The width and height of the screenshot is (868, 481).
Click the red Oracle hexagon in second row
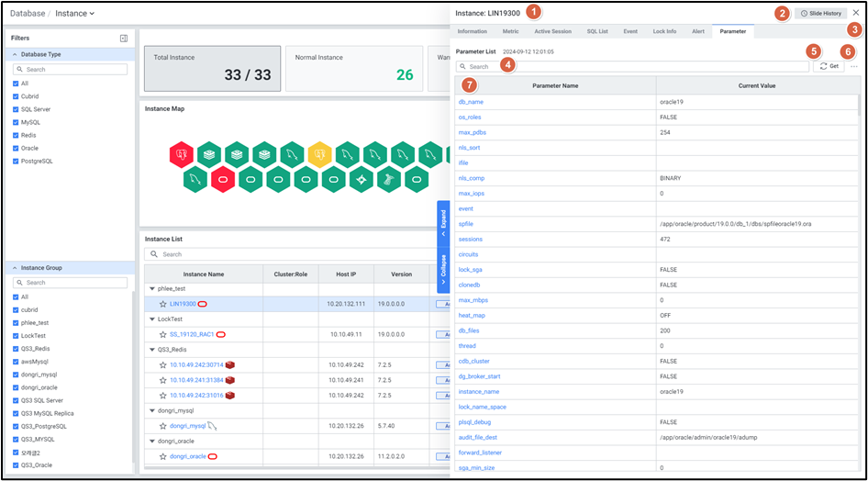(223, 179)
